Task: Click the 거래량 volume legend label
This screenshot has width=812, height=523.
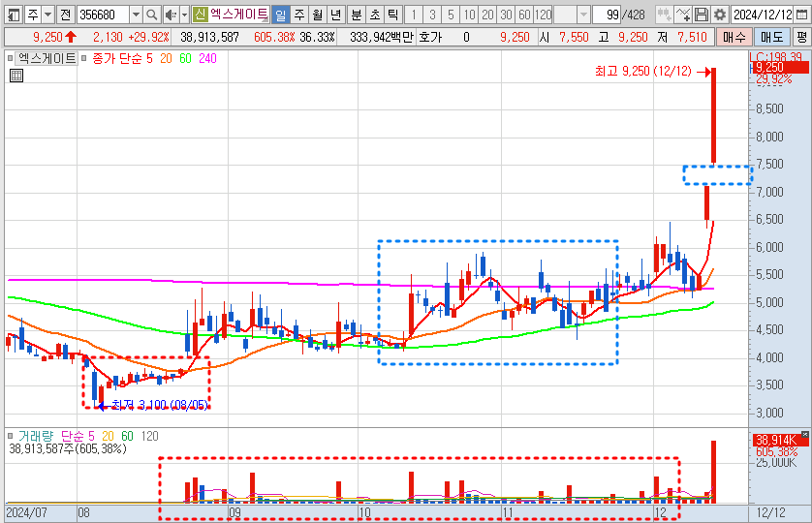Action: click(36, 437)
